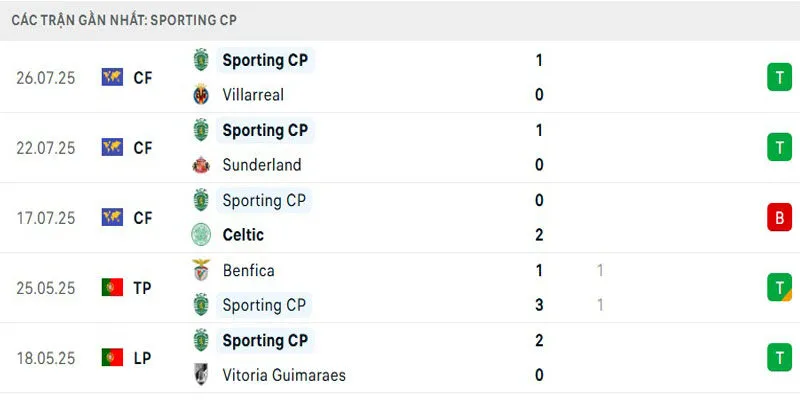
Task: Click the green T badge for Guimaraes match
Action: pyautogui.click(x=779, y=357)
